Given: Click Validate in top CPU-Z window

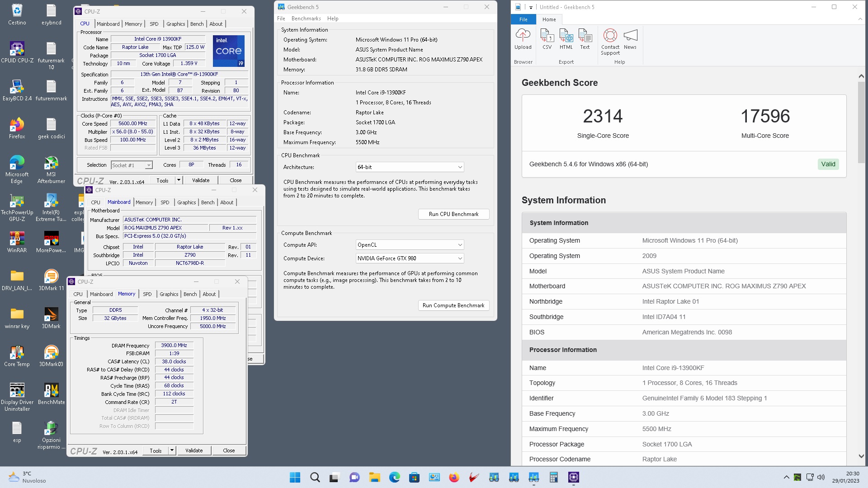Looking at the screenshot, I should click(x=201, y=180).
